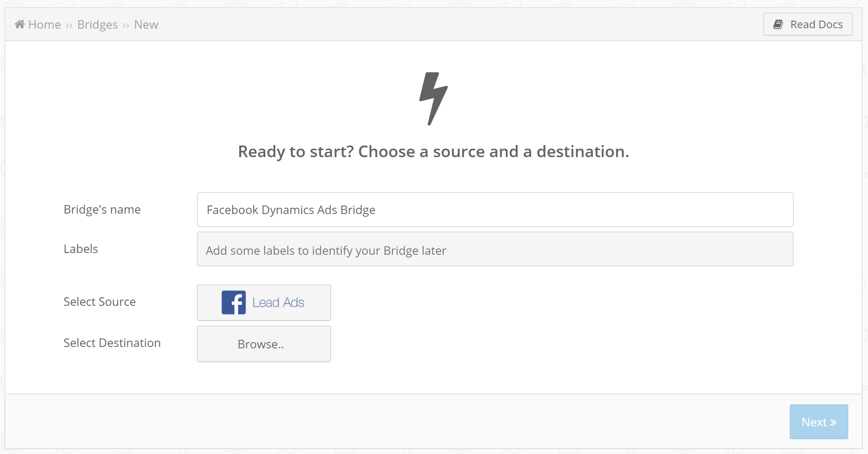The image size is (868, 454).
Task: Click the Labels input field
Action: click(495, 249)
